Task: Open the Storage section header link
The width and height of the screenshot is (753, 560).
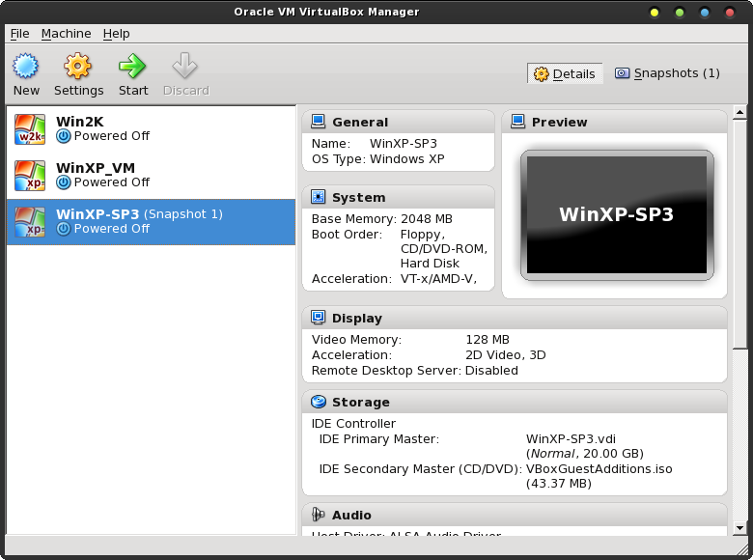Action: (x=361, y=402)
